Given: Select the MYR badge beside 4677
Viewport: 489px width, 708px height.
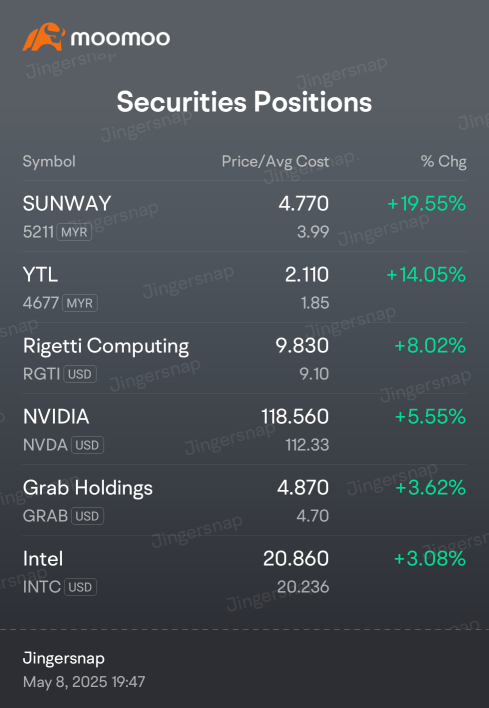Looking at the screenshot, I should pos(80,303).
